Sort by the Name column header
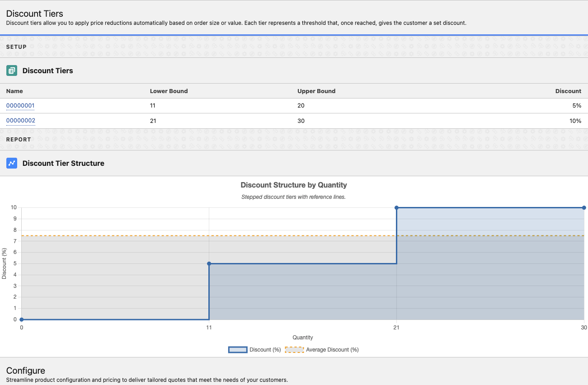 [14, 91]
